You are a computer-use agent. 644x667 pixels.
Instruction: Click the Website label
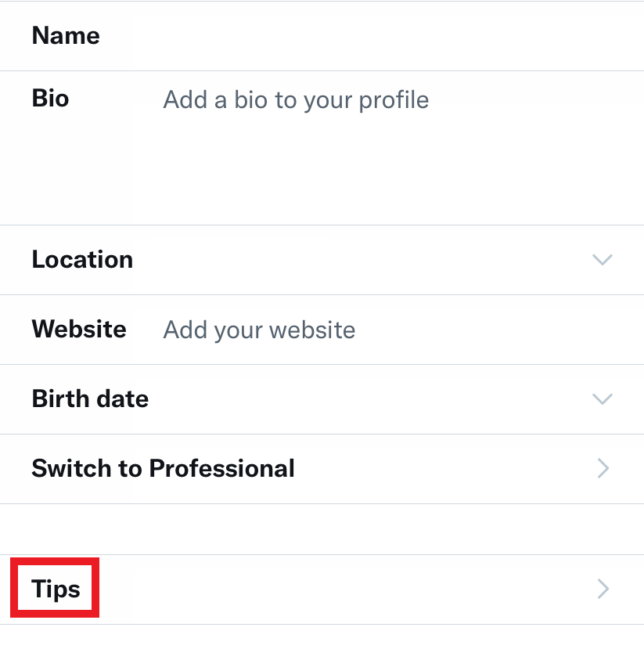(79, 329)
